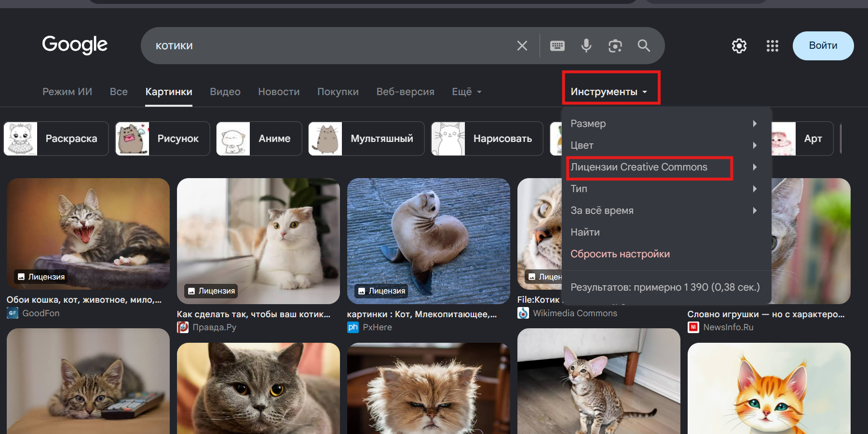Click the NewsInfo.Ru source icon
This screenshot has height=434, width=868.
pos(693,327)
